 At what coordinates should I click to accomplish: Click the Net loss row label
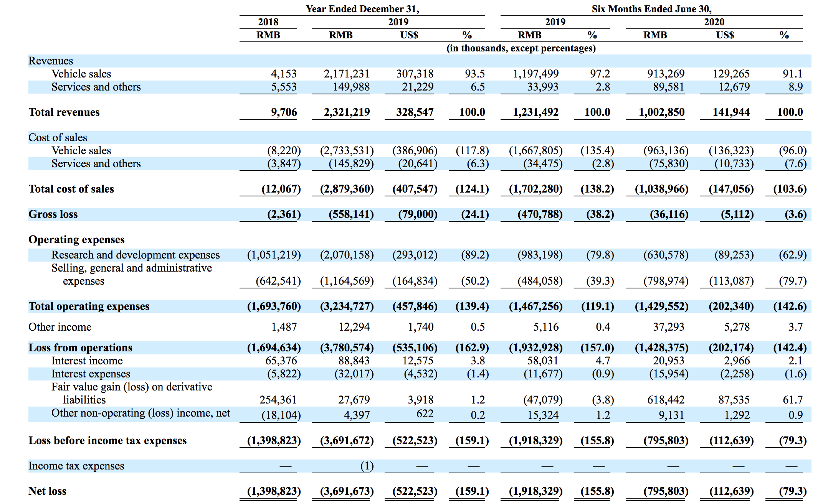click(47, 491)
